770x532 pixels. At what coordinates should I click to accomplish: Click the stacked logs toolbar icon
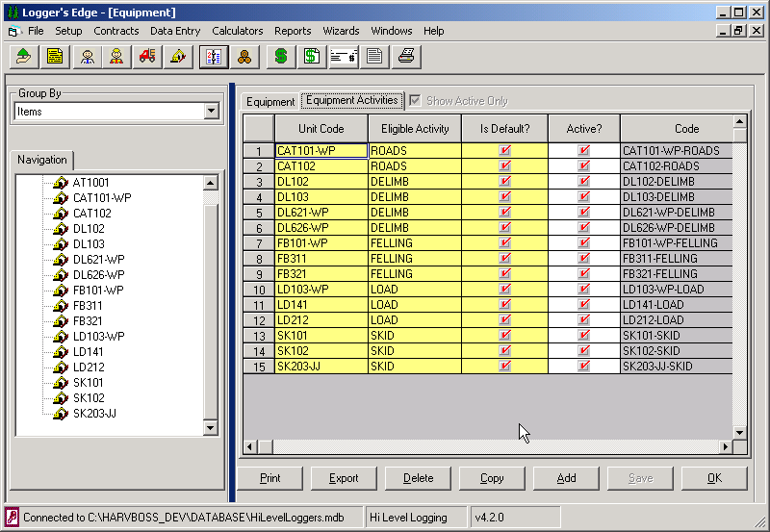(x=244, y=57)
